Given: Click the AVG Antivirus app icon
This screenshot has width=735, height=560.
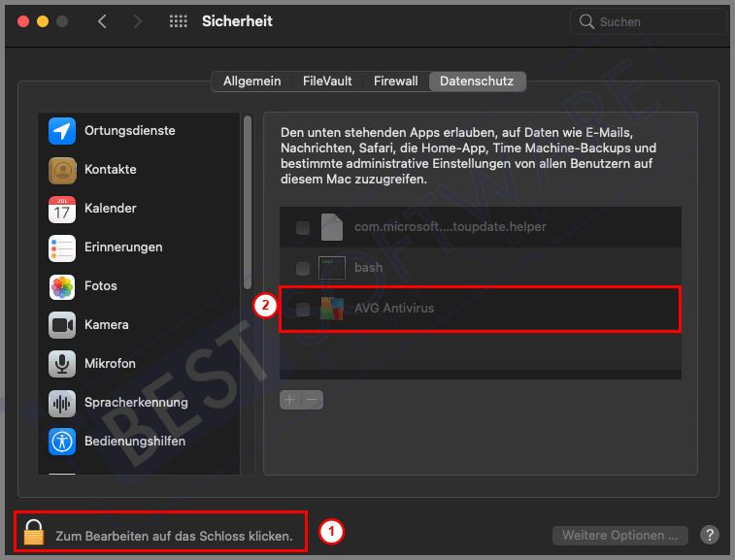Looking at the screenshot, I should click(331, 309).
